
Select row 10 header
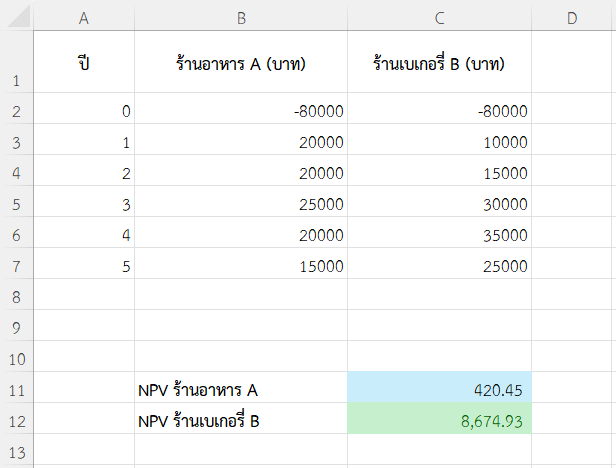(17, 356)
